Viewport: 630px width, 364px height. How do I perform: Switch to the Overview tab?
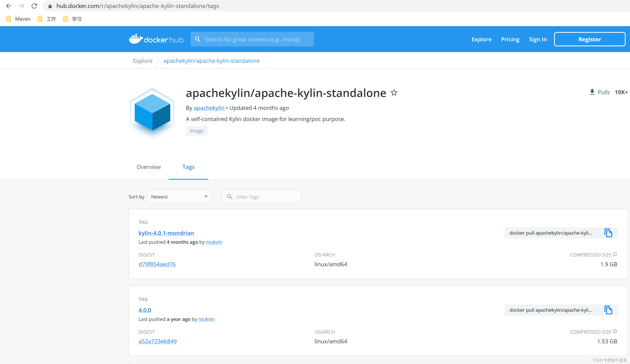click(x=149, y=167)
